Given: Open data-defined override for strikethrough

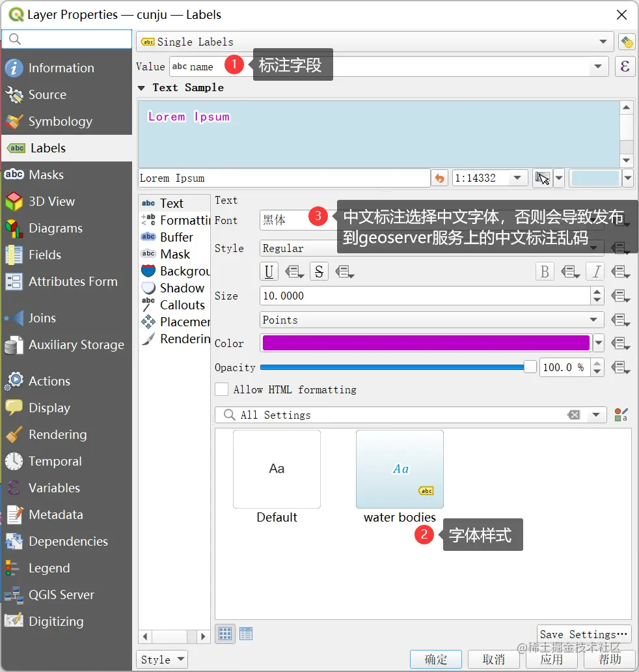Looking at the screenshot, I should [344, 272].
